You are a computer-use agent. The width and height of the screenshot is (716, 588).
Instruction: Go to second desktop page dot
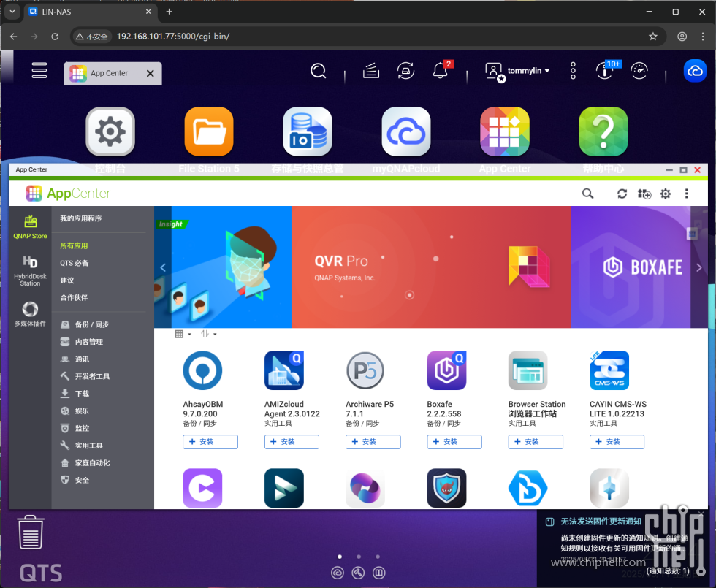tap(359, 557)
